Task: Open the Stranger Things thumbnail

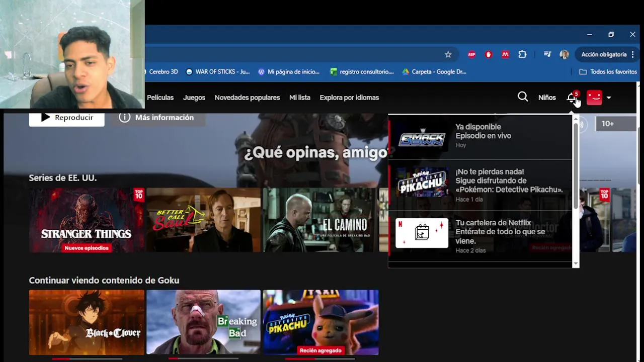Action: 87,220
